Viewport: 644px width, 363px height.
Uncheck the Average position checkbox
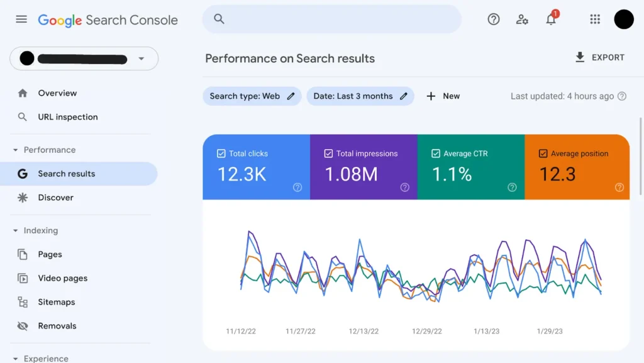(543, 154)
